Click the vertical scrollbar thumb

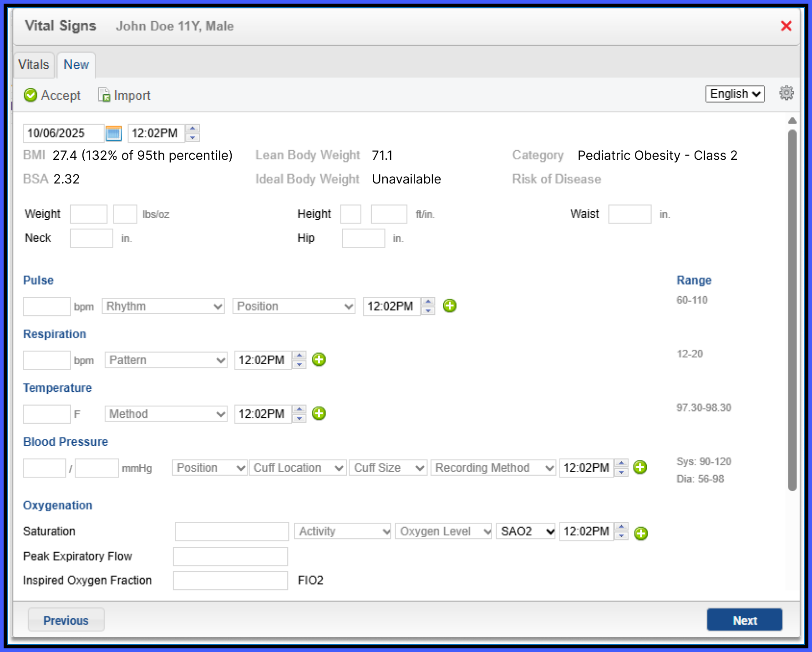point(792,310)
